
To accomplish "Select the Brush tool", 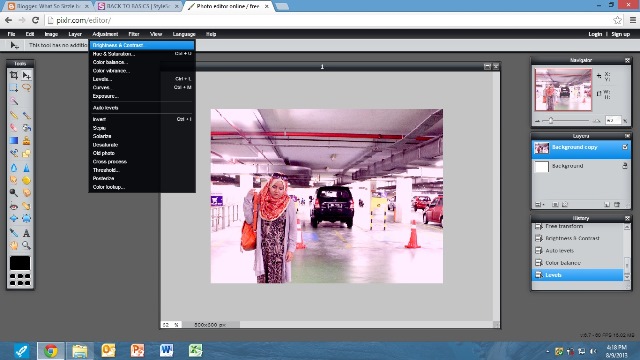I will (27, 115).
